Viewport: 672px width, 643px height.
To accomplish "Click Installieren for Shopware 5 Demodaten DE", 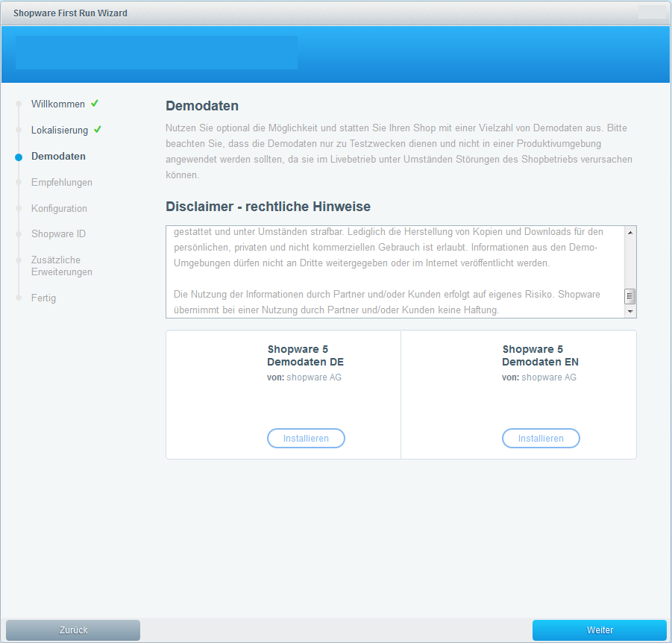I will click(x=306, y=438).
